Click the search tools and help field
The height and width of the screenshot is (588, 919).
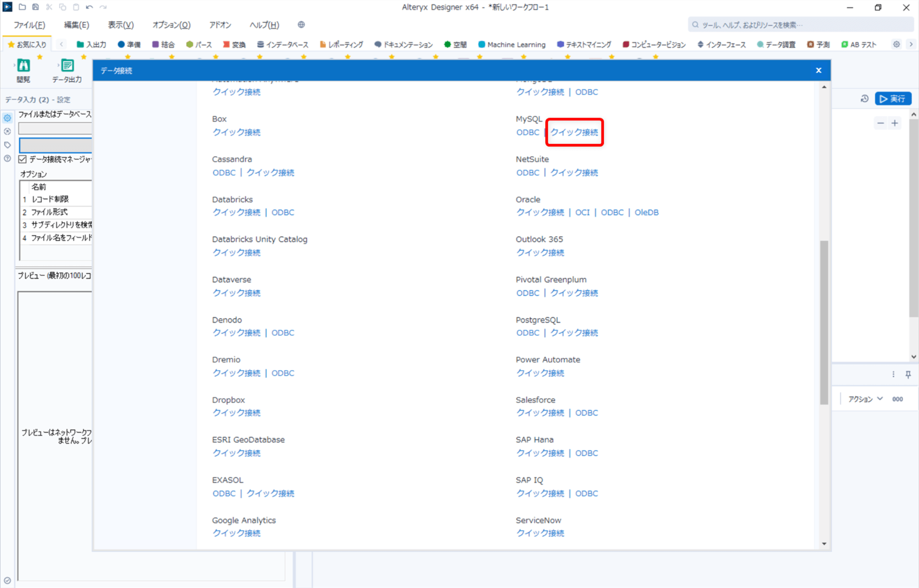point(800,25)
